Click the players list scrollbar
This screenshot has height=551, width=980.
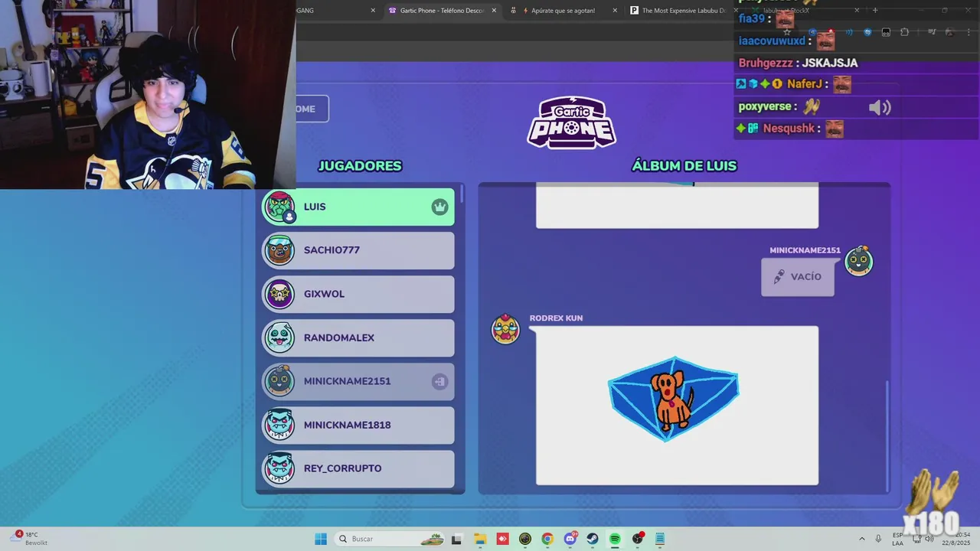click(462, 193)
